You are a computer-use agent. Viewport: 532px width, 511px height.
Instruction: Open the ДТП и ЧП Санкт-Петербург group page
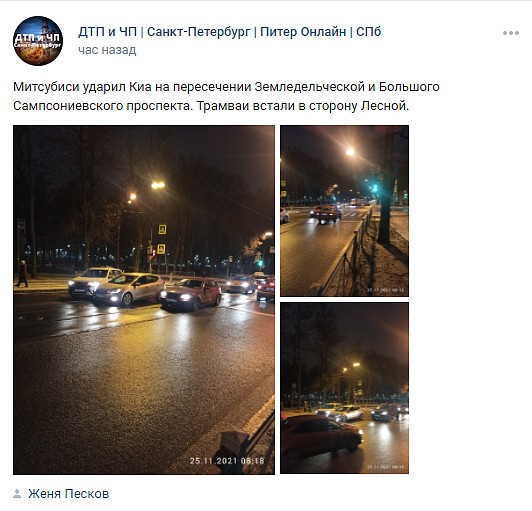pyautogui.click(x=229, y=32)
